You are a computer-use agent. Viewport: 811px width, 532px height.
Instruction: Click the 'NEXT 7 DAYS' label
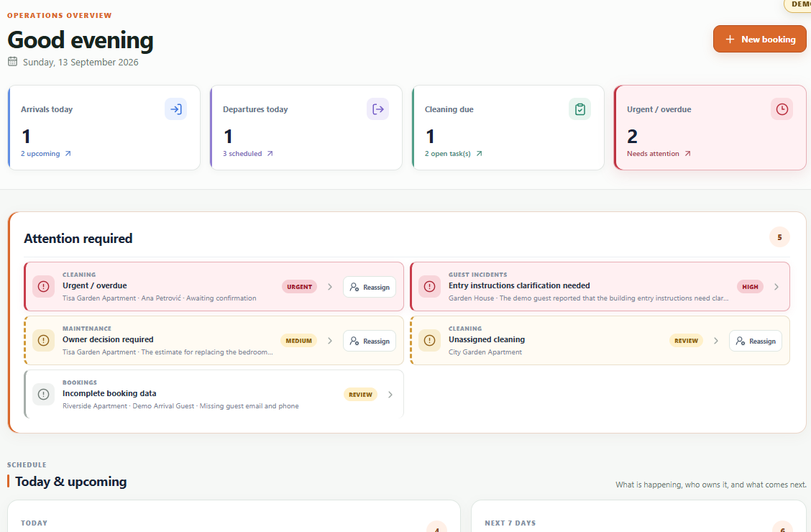pos(510,523)
